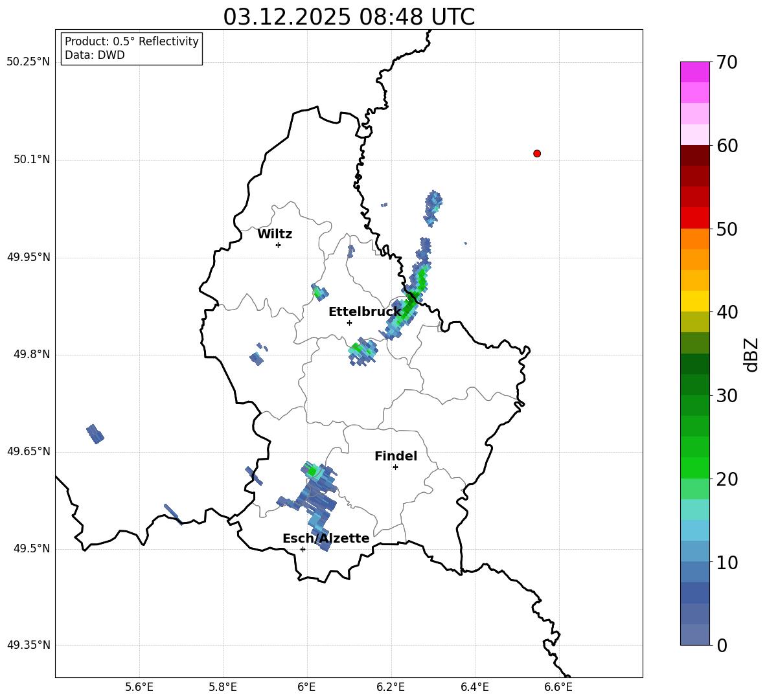
Task: Click the 20 colorbar tick label
Action: [x=727, y=479]
